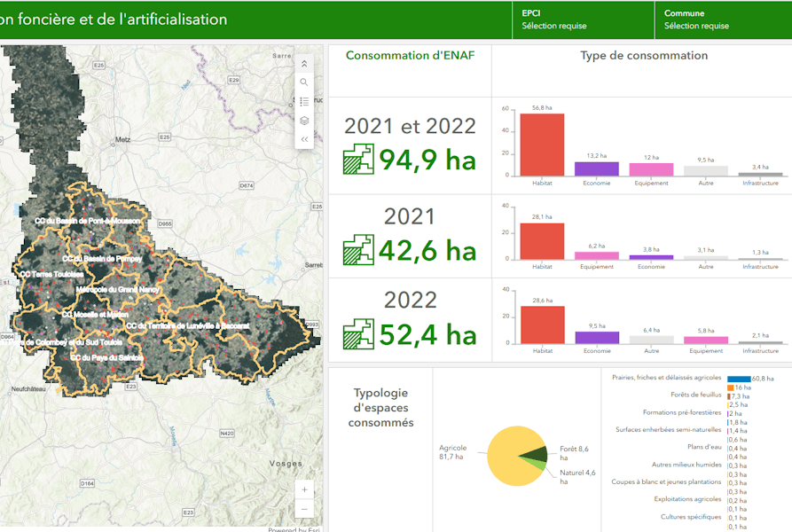Collapse the map panel with left double chevron
Image resolution: width=792 pixels, height=532 pixels.
pyautogui.click(x=304, y=139)
